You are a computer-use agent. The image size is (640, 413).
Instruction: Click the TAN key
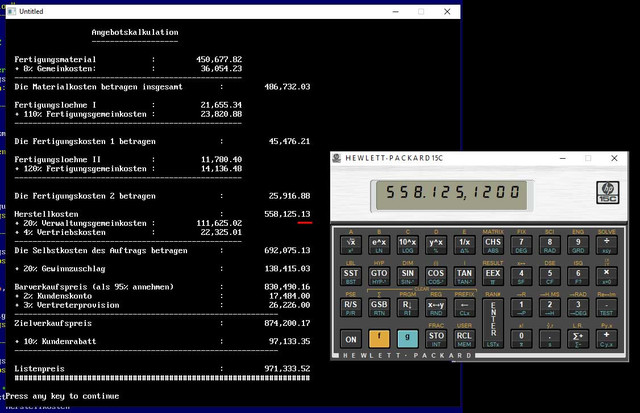click(464, 276)
